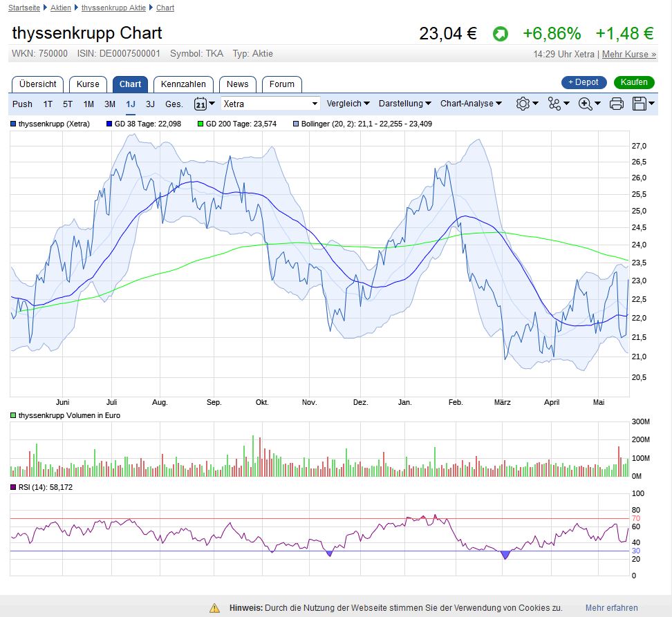The width and height of the screenshot is (672, 617).
Task: Print the chart via printer icon
Action: (x=617, y=104)
